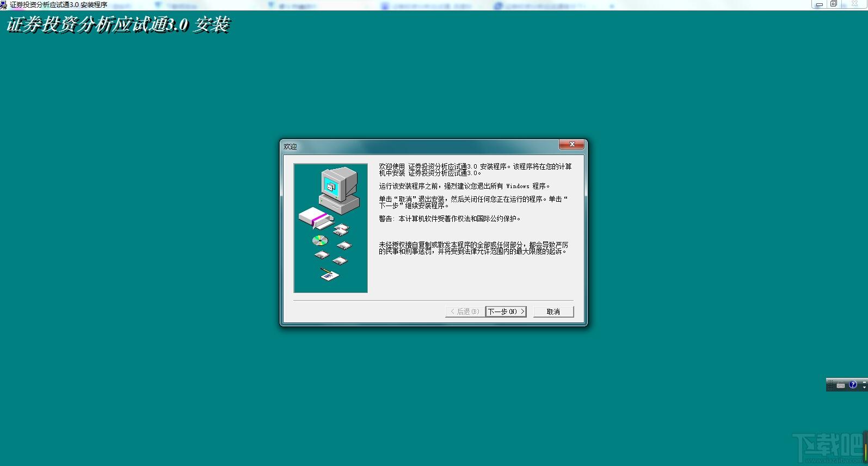Click the window title 证券投资分析应试通3.0 安装程序
The image size is (868, 466).
58,5
